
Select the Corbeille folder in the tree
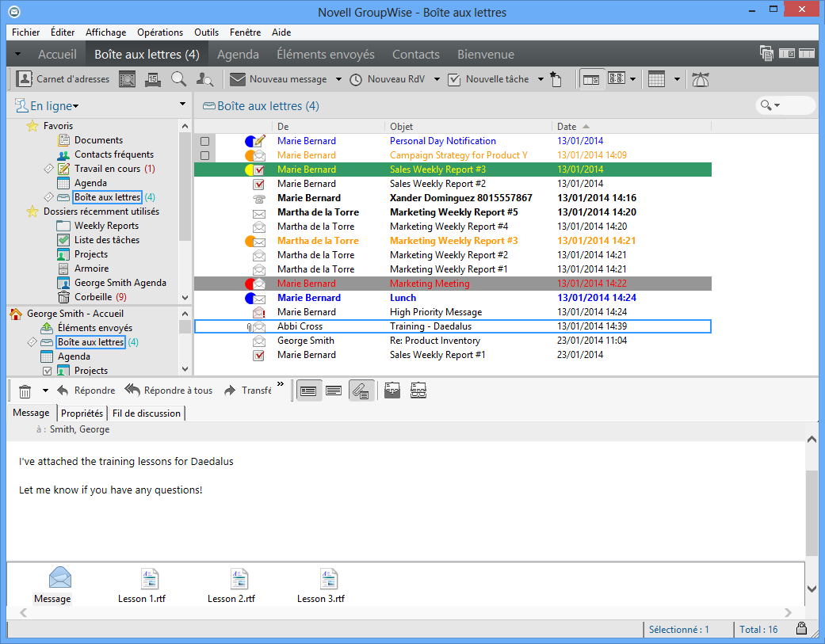coord(93,297)
